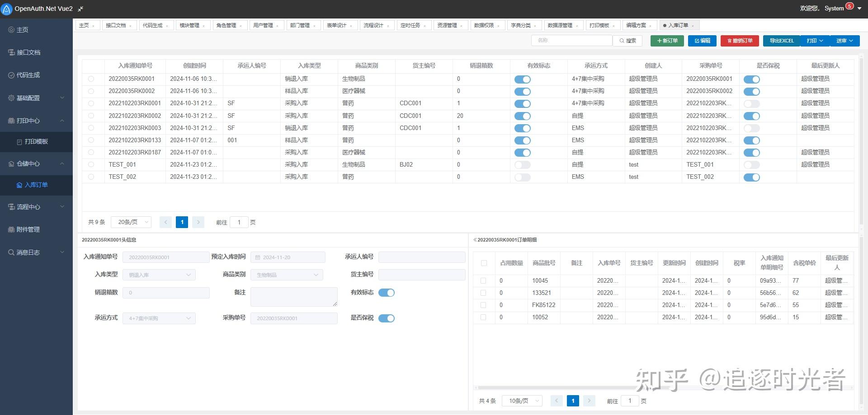868x415 pixels.
Task: Change page size using the 20条/页 dropdown
Action: point(131,222)
